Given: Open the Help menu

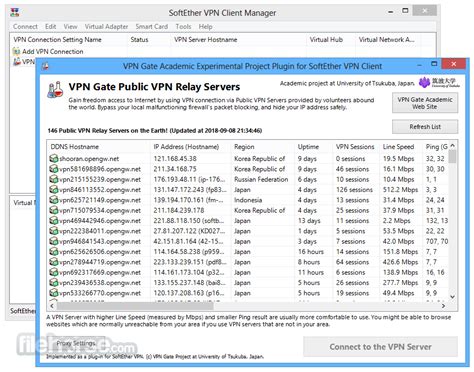Looking at the screenshot, I should pyautogui.click(x=205, y=27).
